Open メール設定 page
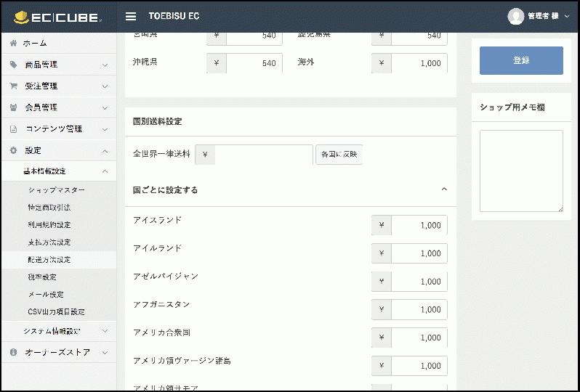 tap(46, 295)
